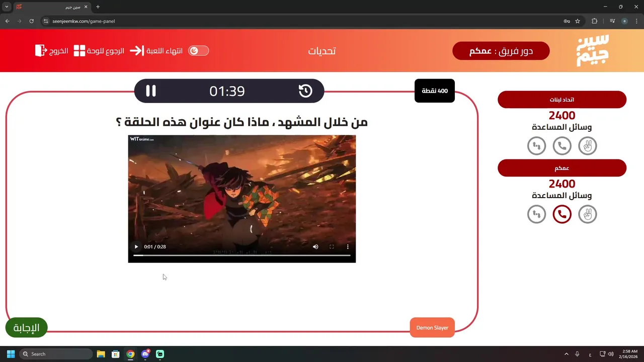This screenshot has width=644, height=362.
Task: Bookmark this page with the star icon
Action: point(578,21)
